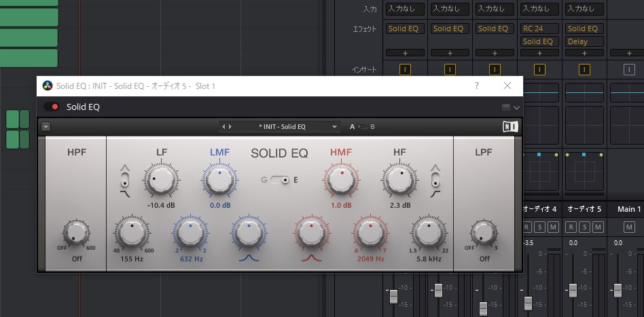Mute the オーディオ 5 channel

coord(598,227)
